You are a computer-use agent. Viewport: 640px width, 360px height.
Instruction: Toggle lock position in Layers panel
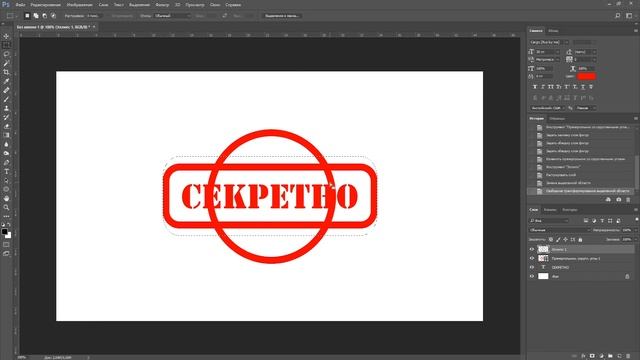point(565,240)
